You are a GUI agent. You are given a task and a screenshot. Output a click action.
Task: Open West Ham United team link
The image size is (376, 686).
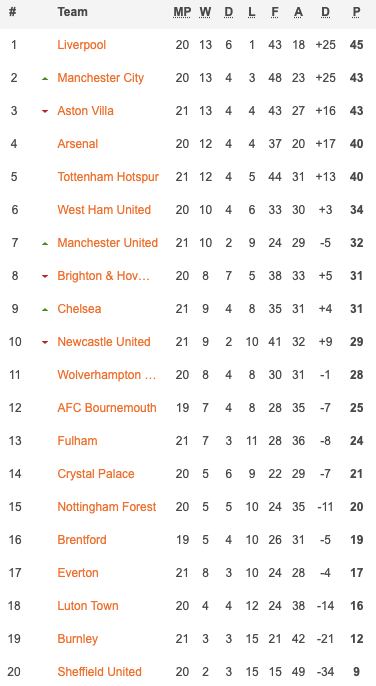pos(104,210)
